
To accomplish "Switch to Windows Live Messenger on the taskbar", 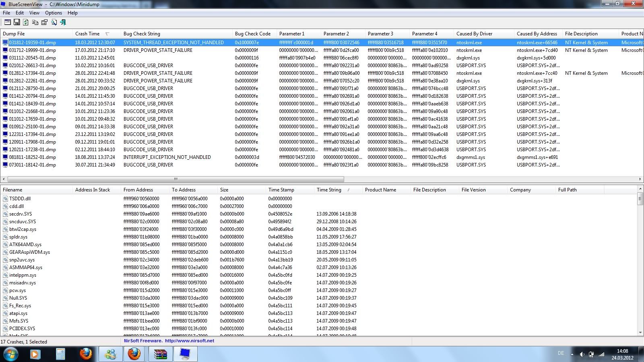I will 110,354.
